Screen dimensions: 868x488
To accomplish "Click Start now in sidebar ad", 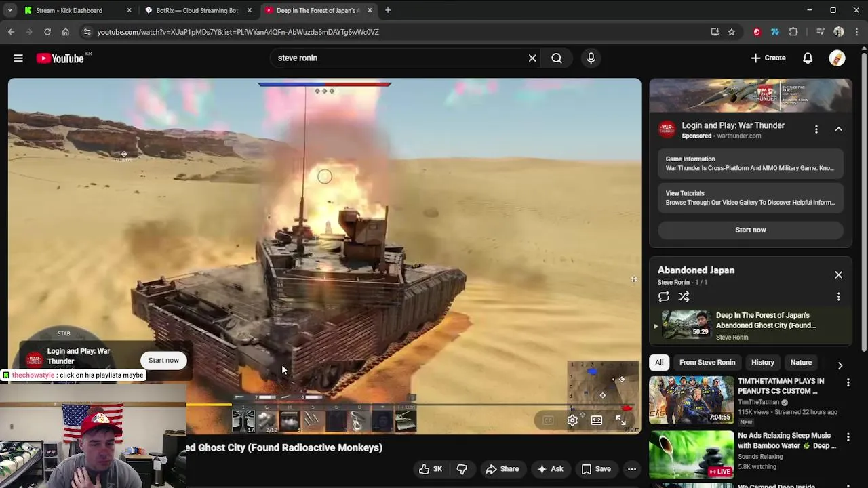I will pyautogui.click(x=751, y=230).
